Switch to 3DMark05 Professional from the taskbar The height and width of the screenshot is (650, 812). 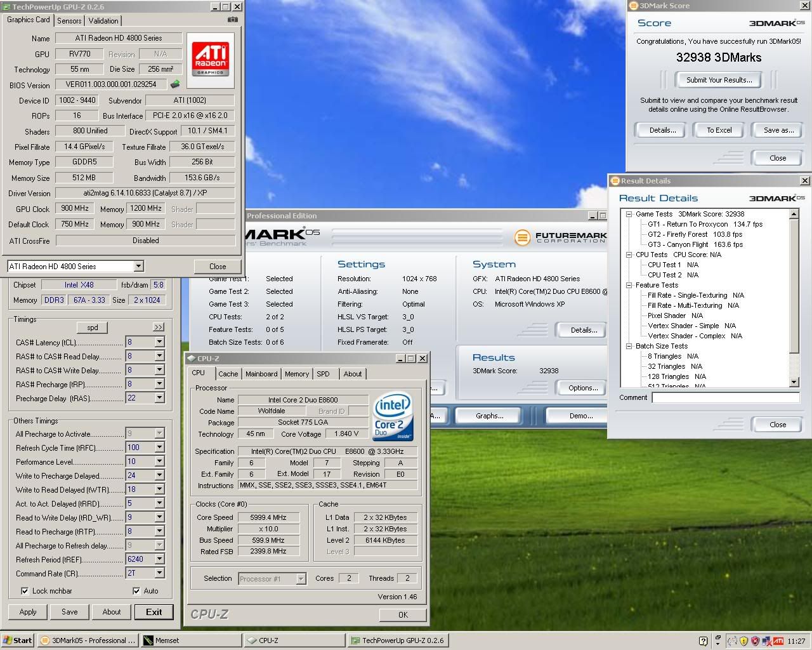pos(88,640)
